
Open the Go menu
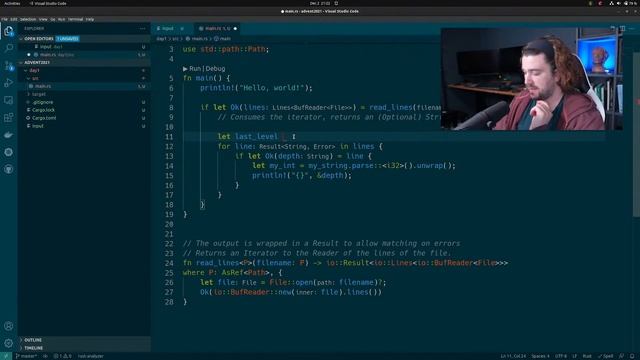pos(53,19)
